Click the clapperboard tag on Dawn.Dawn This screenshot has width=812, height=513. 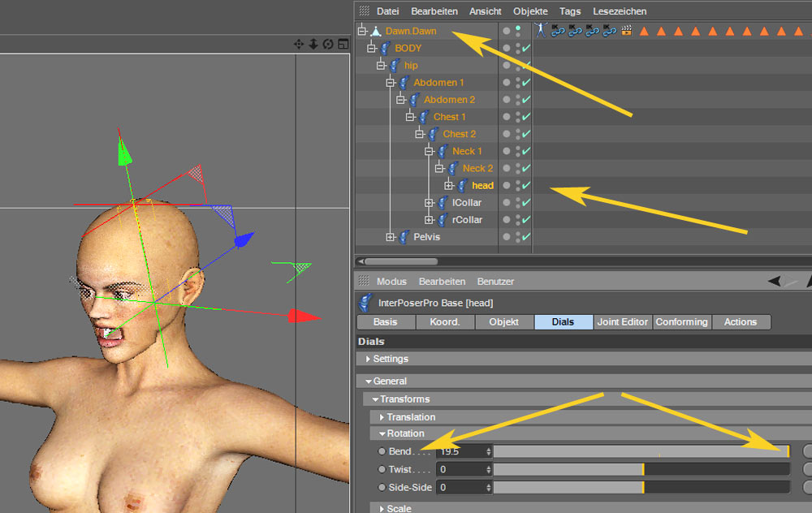(x=626, y=31)
